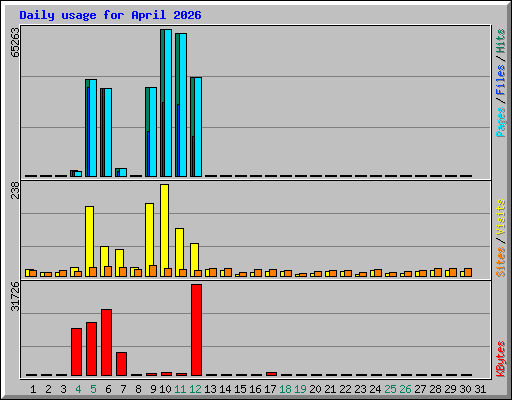The image size is (512, 400).
Task: Click the day 4 red KBytes bar
Action: coord(76,352)
